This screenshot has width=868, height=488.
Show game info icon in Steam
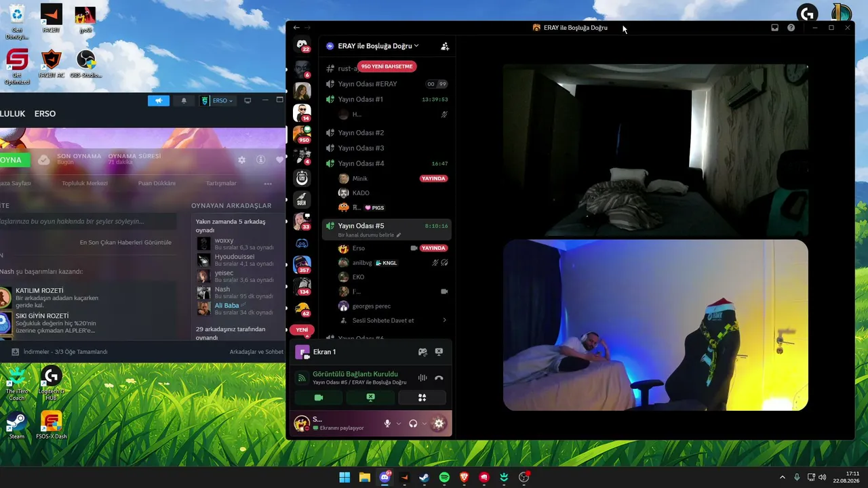[x=260, y=160]
